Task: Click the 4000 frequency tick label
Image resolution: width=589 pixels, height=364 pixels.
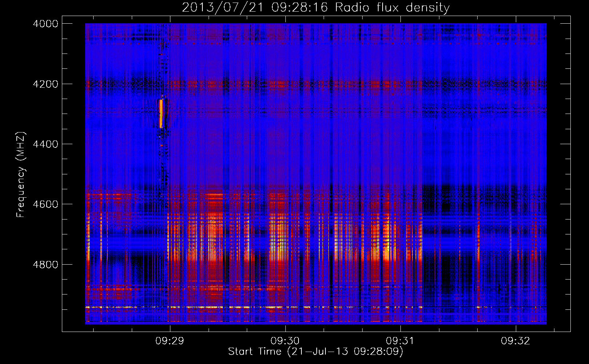Action: coord(46,24)
